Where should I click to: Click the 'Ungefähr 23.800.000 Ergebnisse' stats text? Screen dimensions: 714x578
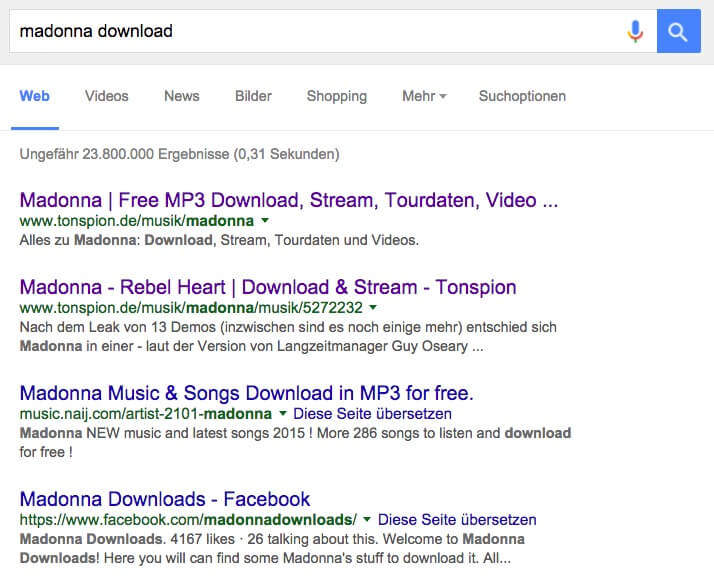179,154
